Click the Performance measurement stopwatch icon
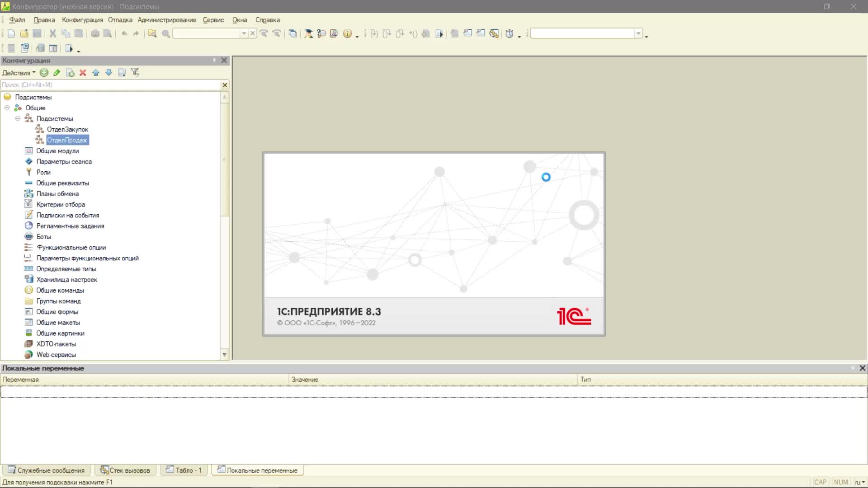 (509, 33)
